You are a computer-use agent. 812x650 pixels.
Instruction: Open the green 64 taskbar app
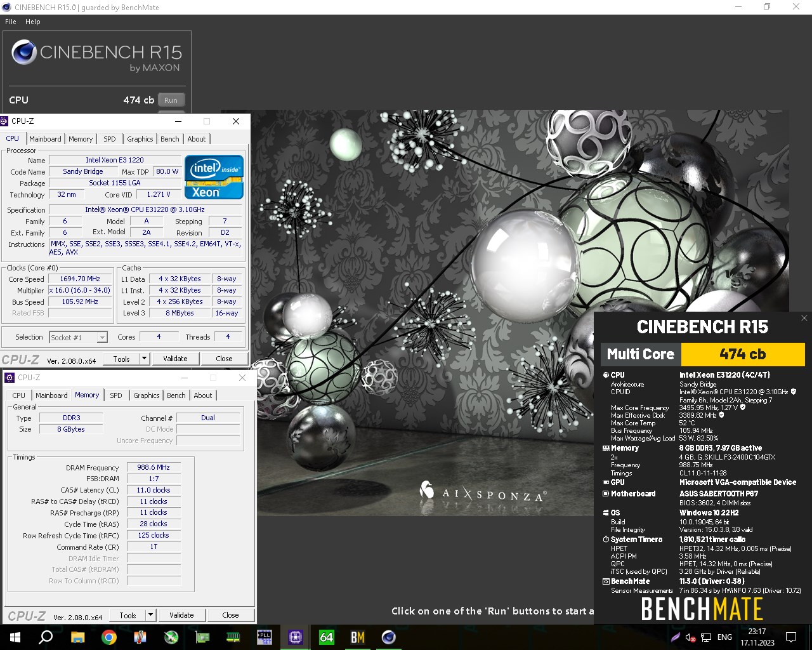pos(326,637)
